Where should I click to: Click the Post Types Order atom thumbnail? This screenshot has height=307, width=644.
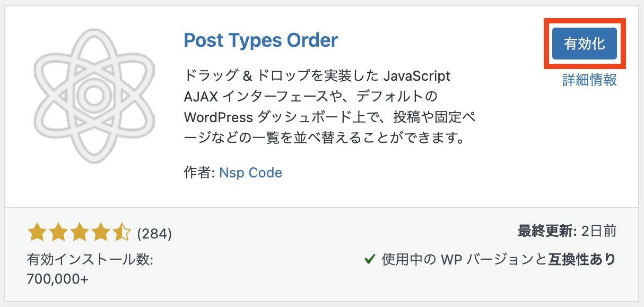click(x=94, y=96)
